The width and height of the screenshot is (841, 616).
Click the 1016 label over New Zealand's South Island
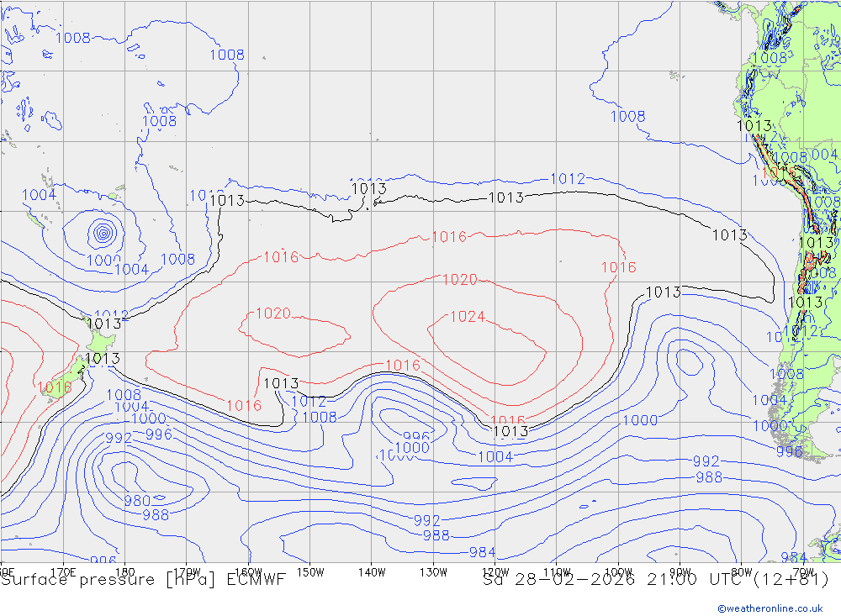(54, 387)
